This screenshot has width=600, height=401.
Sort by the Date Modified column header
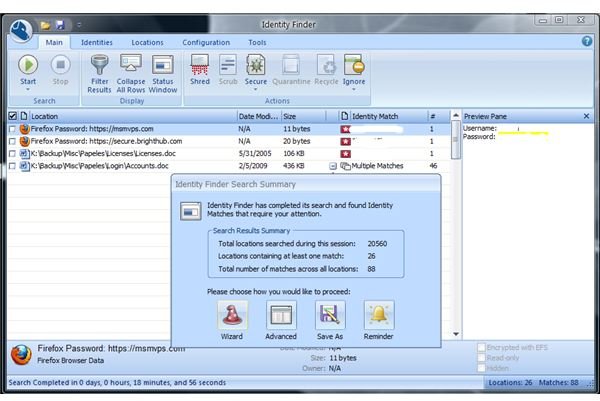[x=259, y=116]
